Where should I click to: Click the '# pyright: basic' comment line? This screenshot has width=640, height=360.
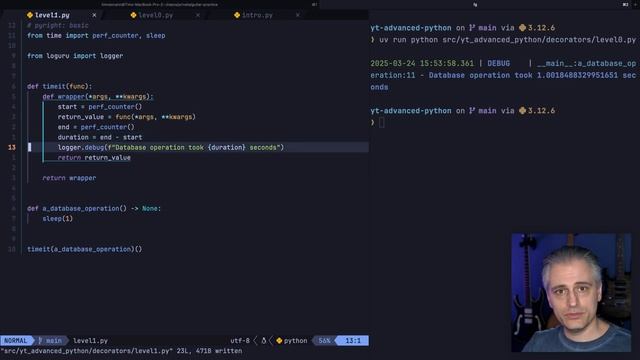(x=58, y=25)
